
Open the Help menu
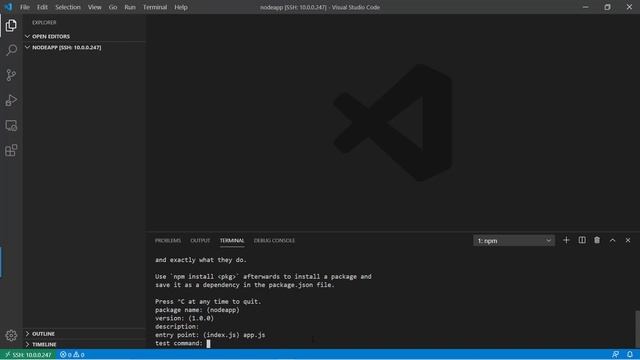[181, 7]
